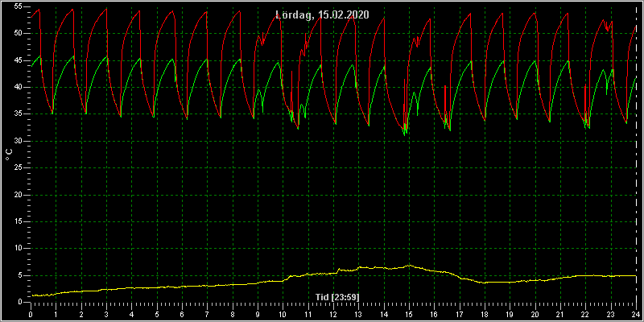The height and width of the screenshot is (322, 644).
Task: Click the °C axis unit label
Action: [x=9, y=155]
